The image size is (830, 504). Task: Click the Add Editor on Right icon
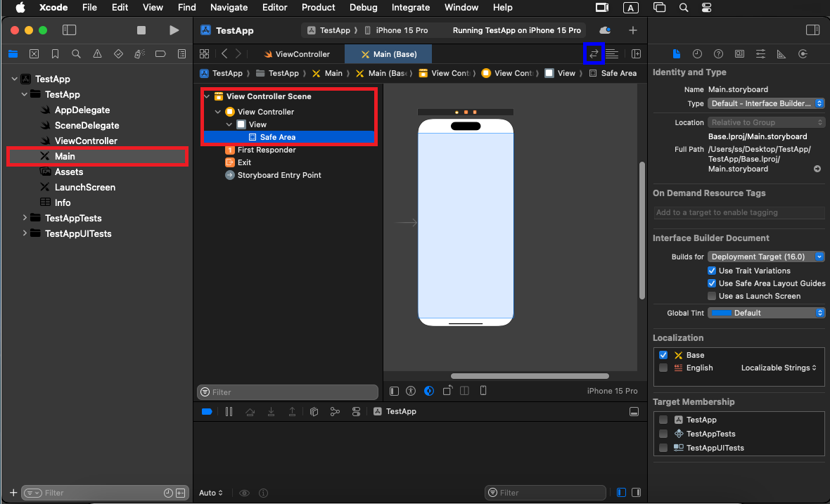(x=636, y=54)
